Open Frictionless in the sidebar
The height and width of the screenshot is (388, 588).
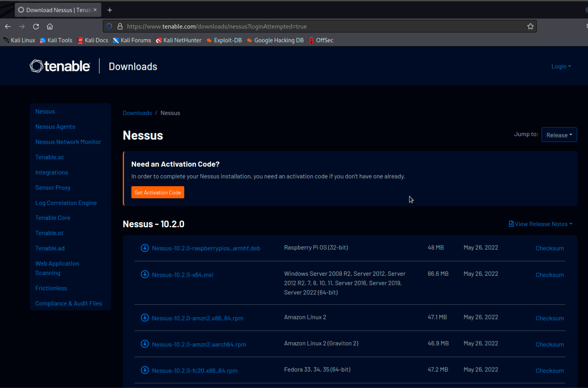(51, 288)
